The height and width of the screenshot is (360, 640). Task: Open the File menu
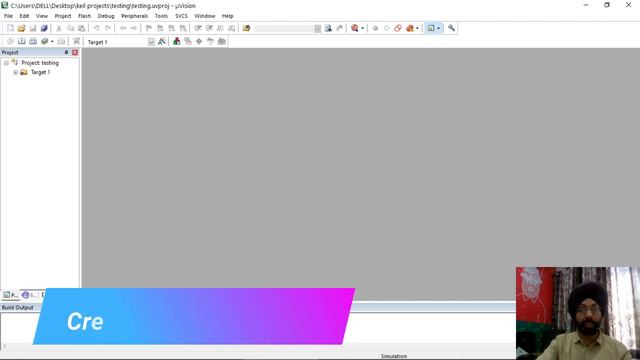(x=8, y=16)
